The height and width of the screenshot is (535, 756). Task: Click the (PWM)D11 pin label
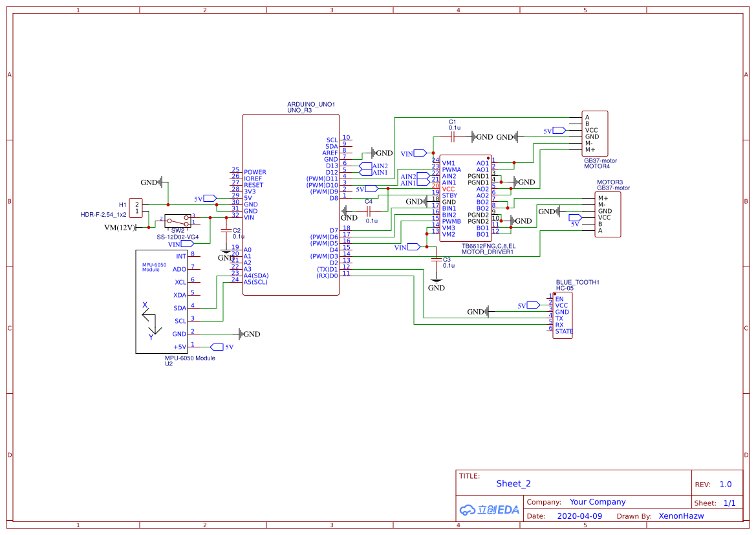pos(322,179)
